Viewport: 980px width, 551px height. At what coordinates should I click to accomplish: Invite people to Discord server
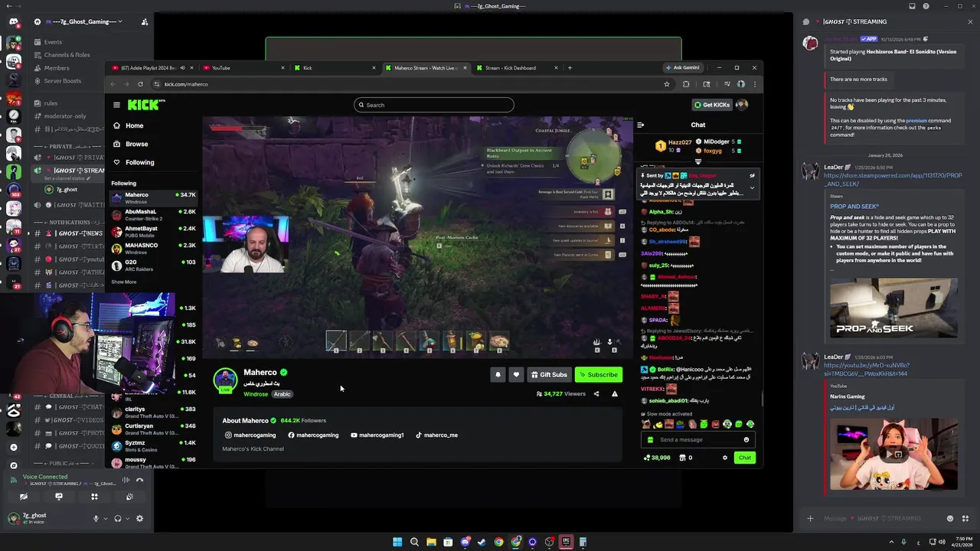click(x=144, y=21)
